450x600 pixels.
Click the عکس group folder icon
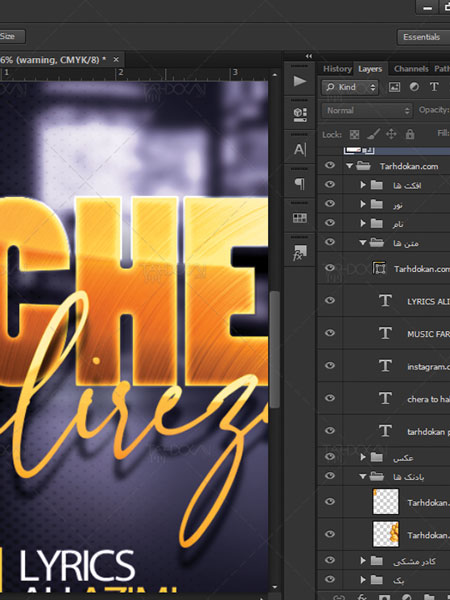pos(377,457)
